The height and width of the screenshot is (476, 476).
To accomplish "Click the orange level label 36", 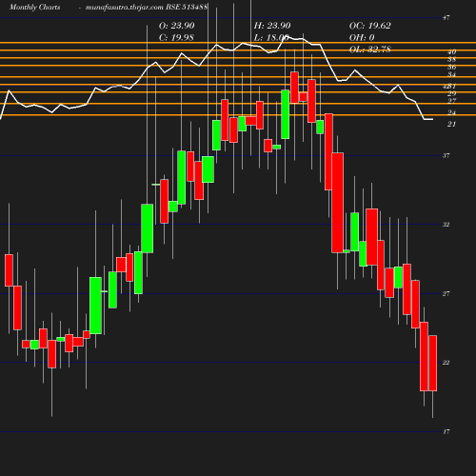I will tap(452, 67).
